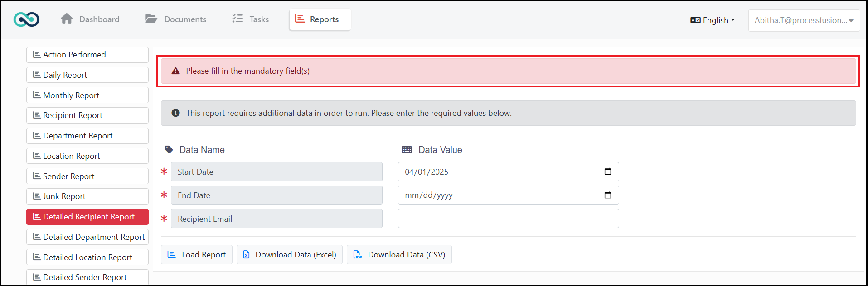This screenshot has width=868, height=286.
Task: Open the End Date calendar picker icon
Action: click(x=608, y=195)
